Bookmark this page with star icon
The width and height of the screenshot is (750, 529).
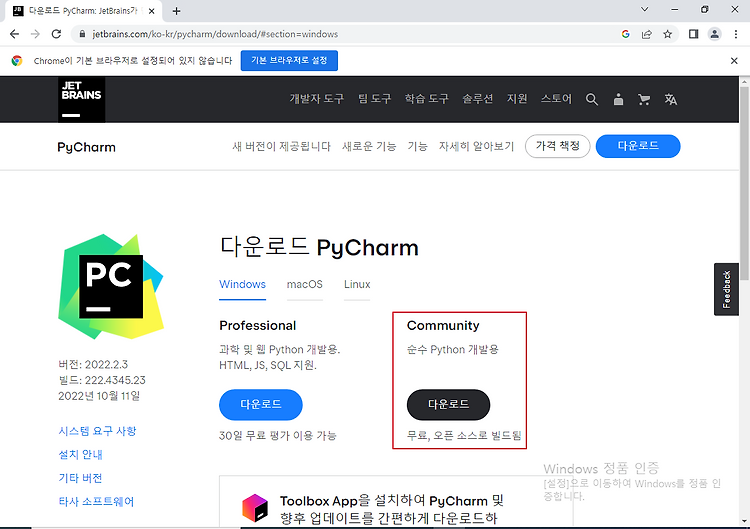tap(668, 34)
